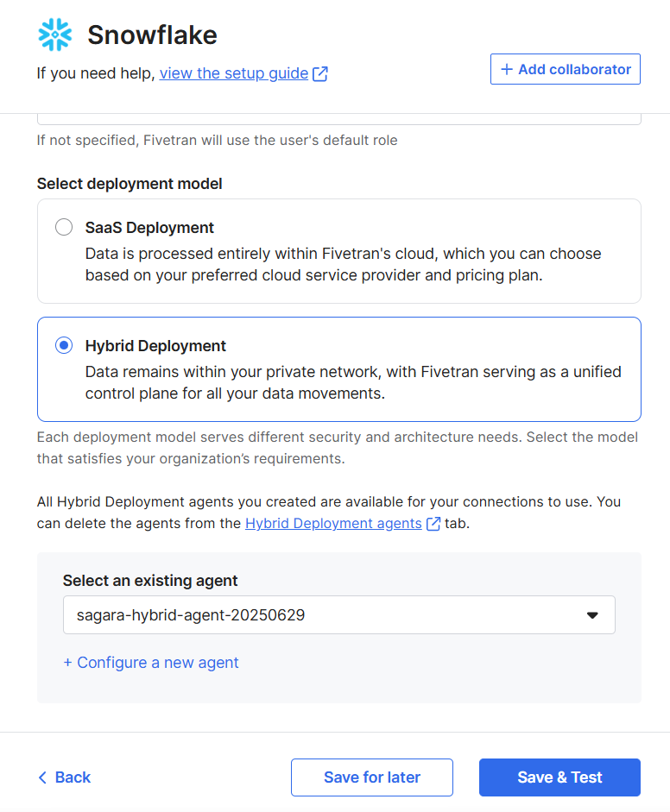Open the existing agent dropdown arrow
The height and width of the screenshot is (812, 670).
click(592, 615)
